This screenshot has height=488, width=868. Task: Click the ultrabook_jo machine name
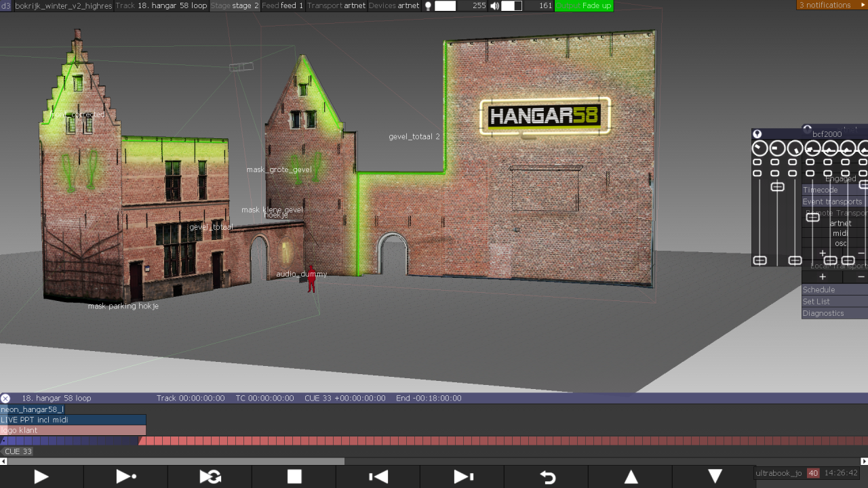(x=779, y=473)
